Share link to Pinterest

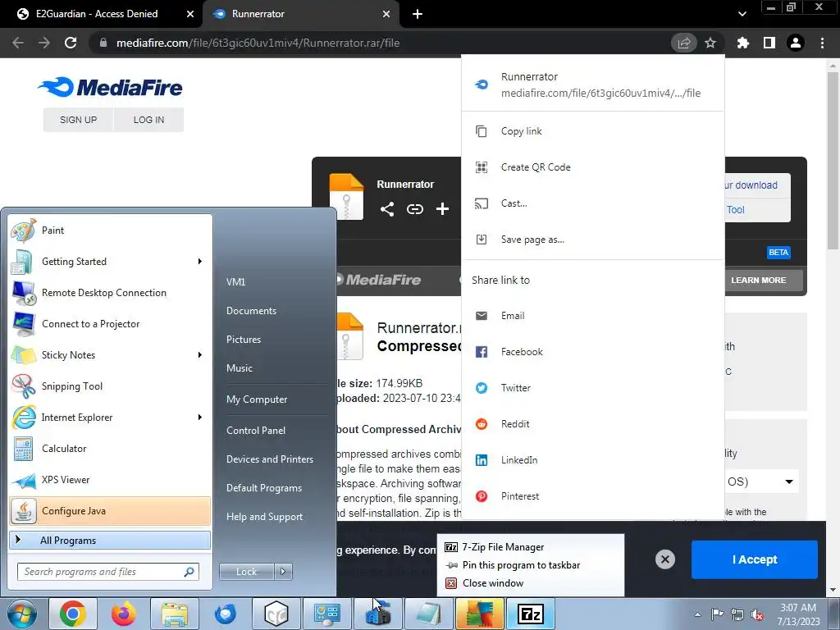pos(592,496)
